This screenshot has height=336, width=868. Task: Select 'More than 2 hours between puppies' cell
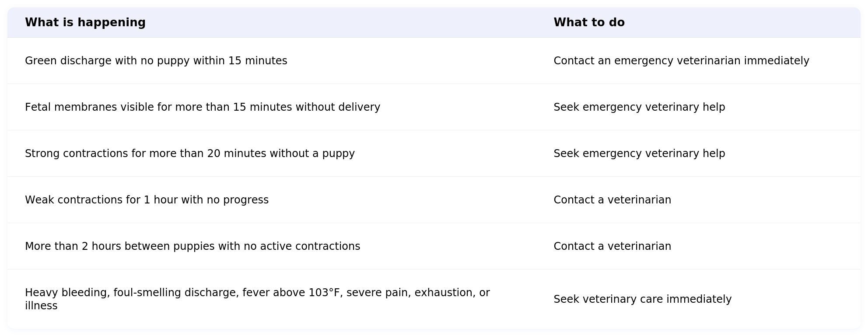(192, 246)
